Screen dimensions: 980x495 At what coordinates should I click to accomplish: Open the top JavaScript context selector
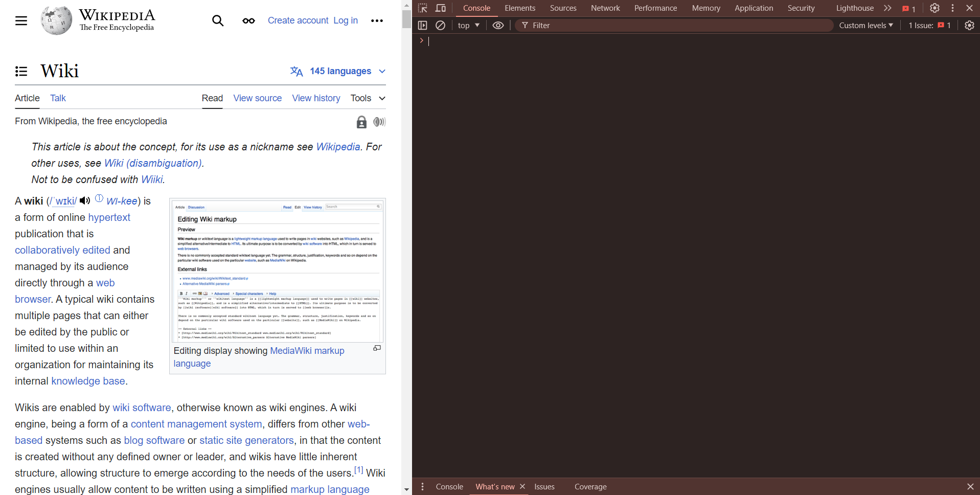(x=469, y=25)
